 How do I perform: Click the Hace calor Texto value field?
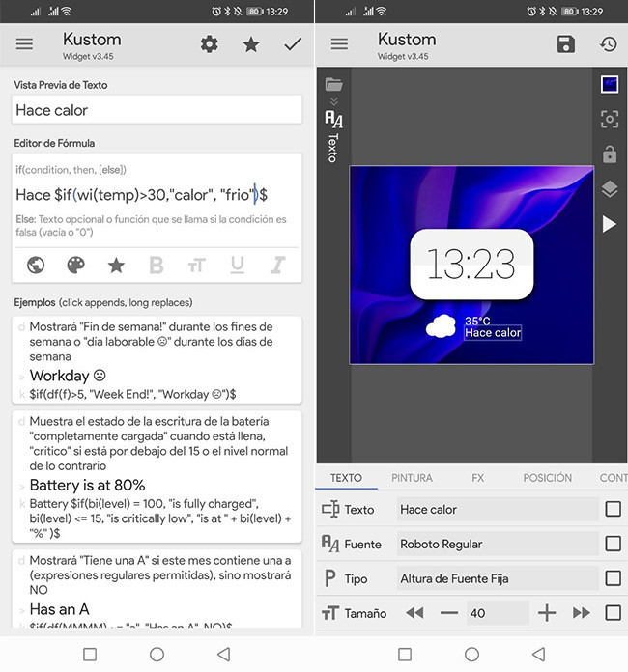click(x=497, y=509)
